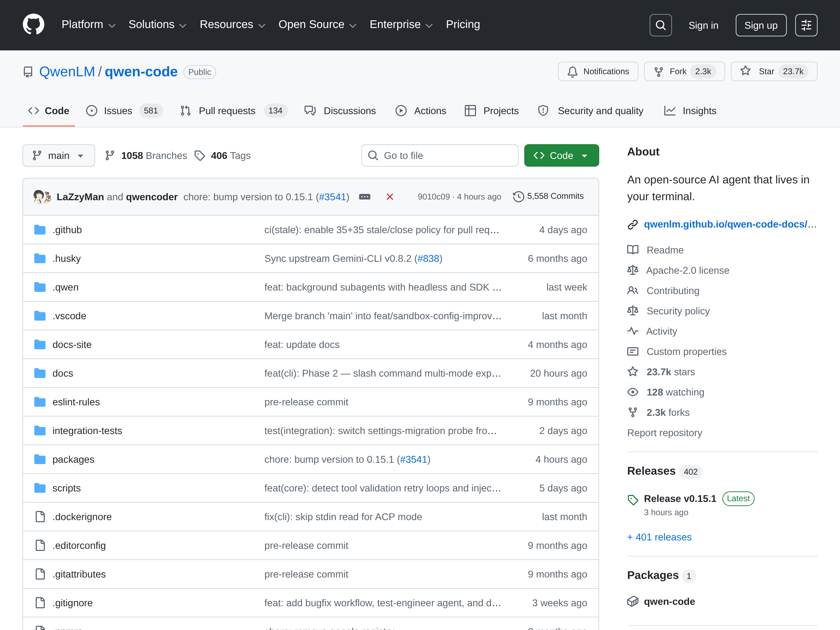The height and width of the screenshot is (630, 840).
Task: Click the failed status X on latest commit
Action: point(390,197)
